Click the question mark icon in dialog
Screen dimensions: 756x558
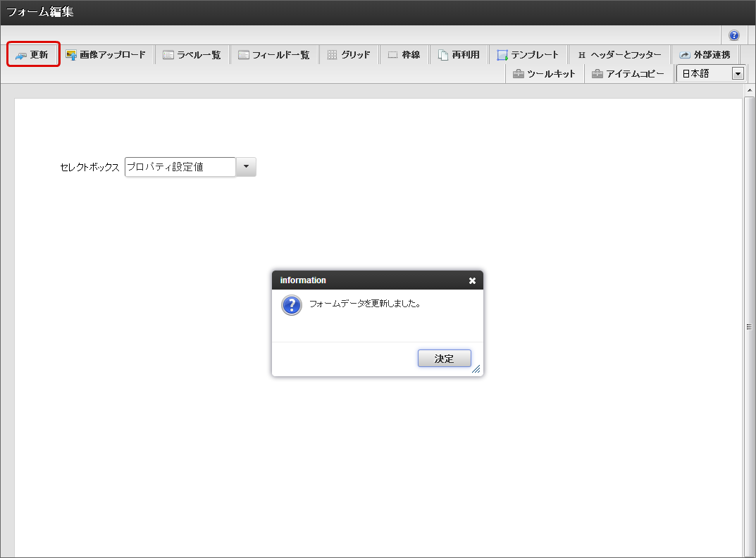(292, 305)
